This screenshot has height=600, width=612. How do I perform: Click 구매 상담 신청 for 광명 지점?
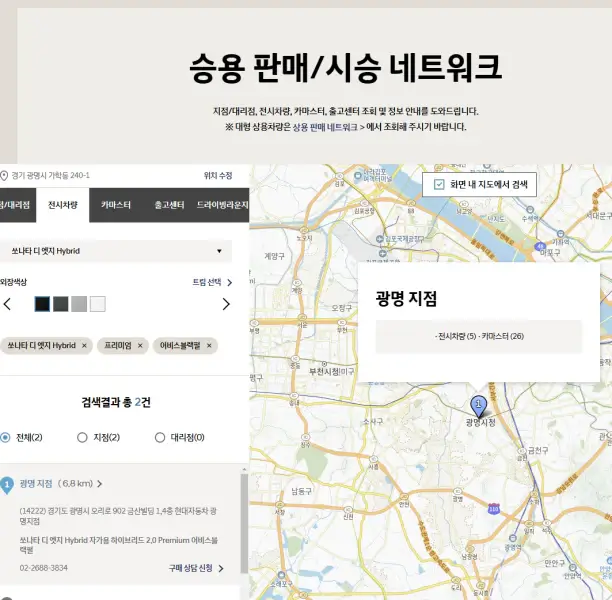(x=196, y=568)
